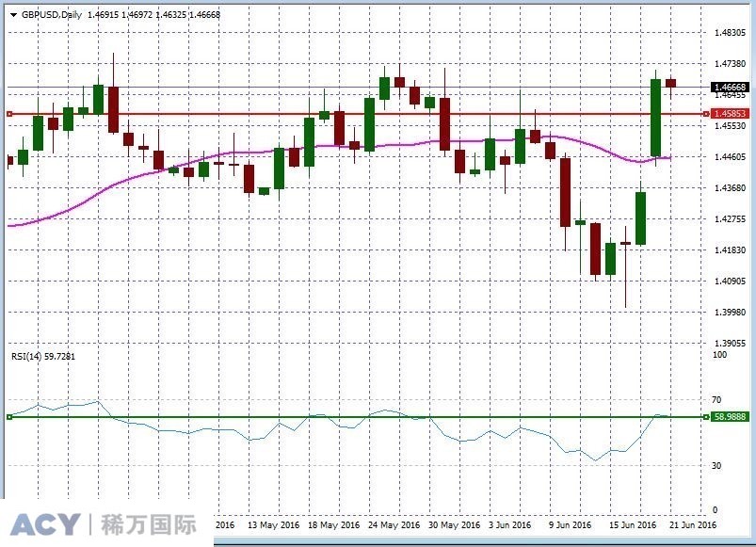
Task: Click the 21 Jun 2016 date label
Action: (x=693, y=524)
